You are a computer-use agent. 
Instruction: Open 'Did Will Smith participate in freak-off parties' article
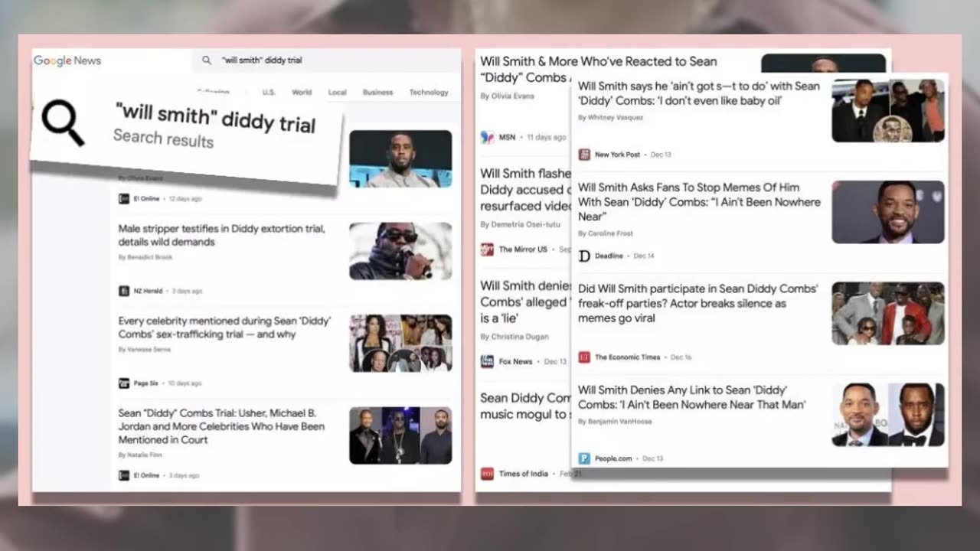point(697,303)
